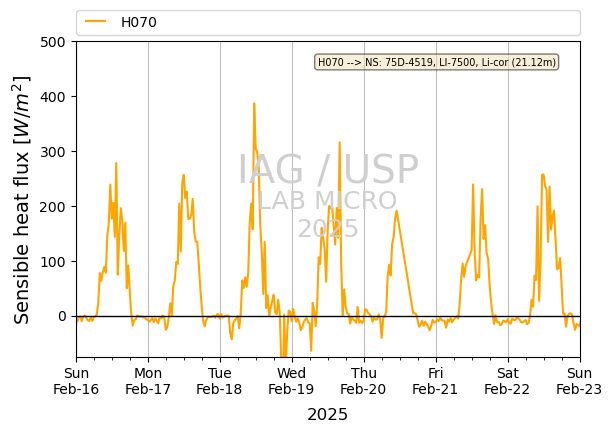The width and height of the screenshot is (613, 433).
Task: Click the Sun Feb-16 date label
Action: coord(76,381)
